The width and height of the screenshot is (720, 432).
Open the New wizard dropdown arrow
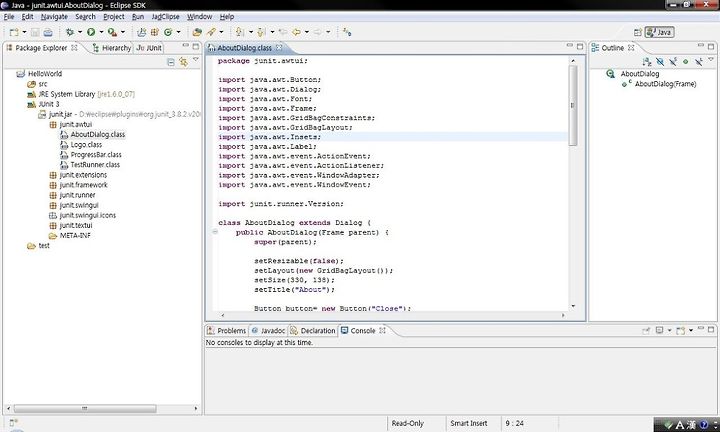pos(24,32)
